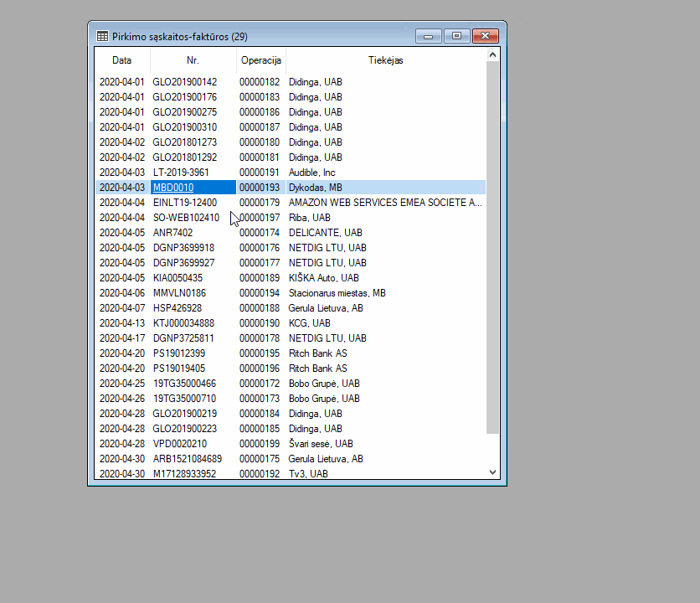Sort by the Operacija column header
Screen dimensions: 700x603
point(261,60)
